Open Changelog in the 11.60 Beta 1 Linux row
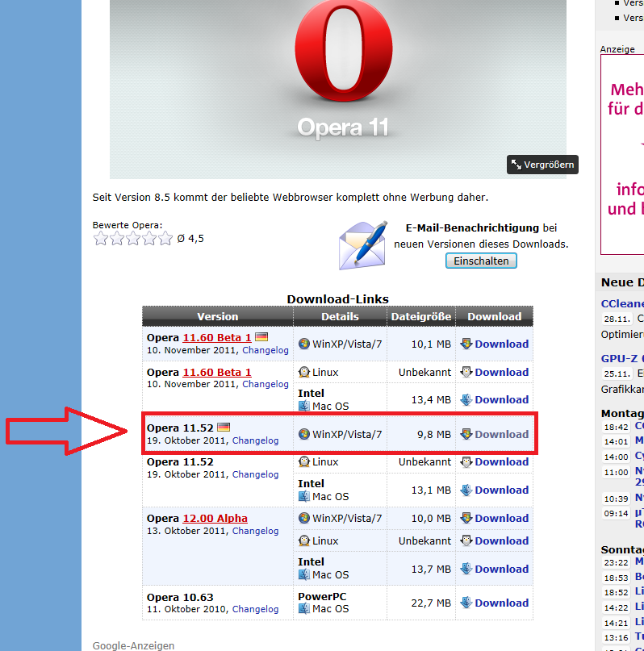644x651 pixels. point(266,384)
